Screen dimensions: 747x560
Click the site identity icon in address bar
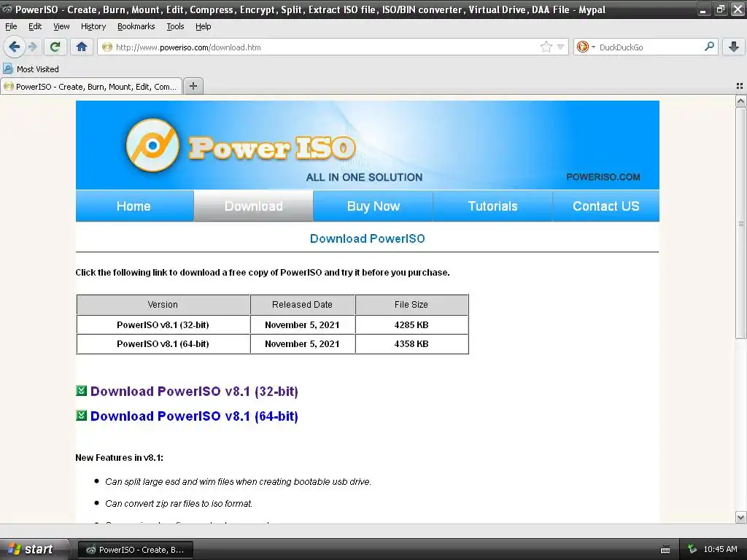pyautogui.click(x=107, y=47)
